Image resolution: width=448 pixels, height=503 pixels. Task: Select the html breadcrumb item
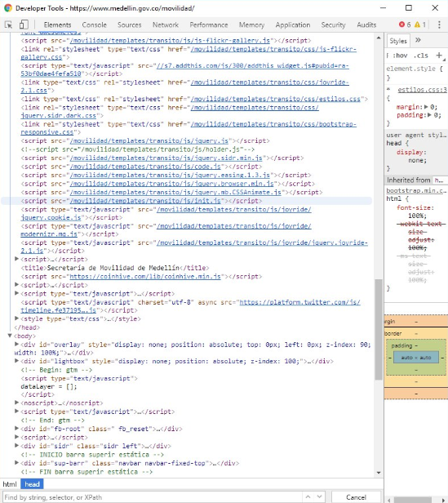[10, 484]
